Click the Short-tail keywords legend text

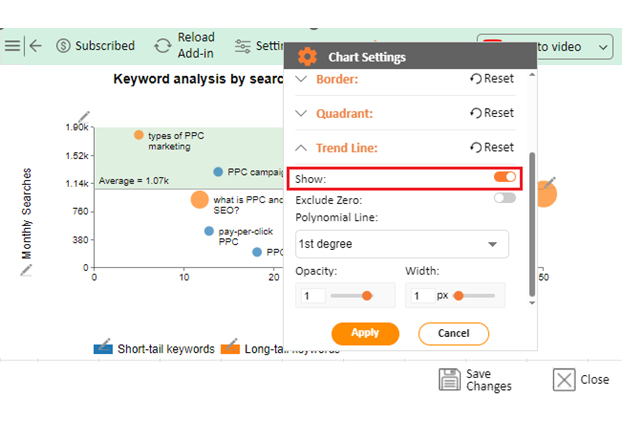(166, 349)
